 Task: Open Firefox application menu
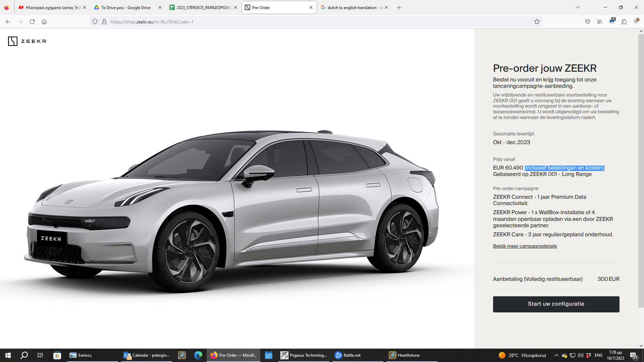coord(636,22)
